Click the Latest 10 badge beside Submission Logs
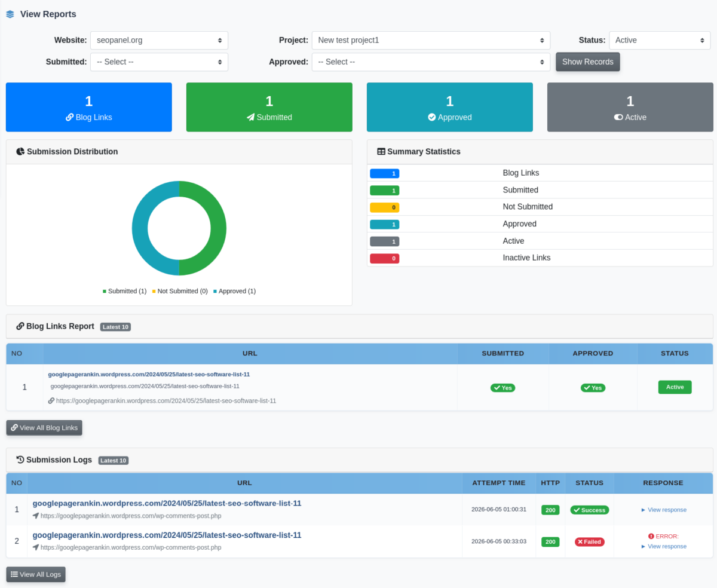Image resolution: width=717 pixels, height=588 pixels. [114, 460]
